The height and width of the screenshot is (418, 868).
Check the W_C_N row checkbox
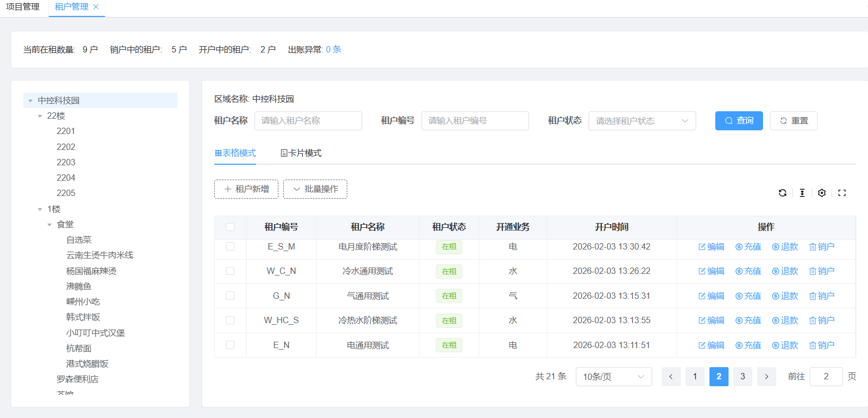tap(230, 271)
